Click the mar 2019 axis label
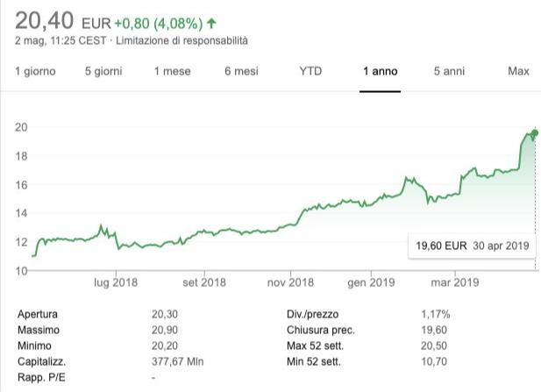The height and width of the screenshot is (392, 541). [454, 282]
